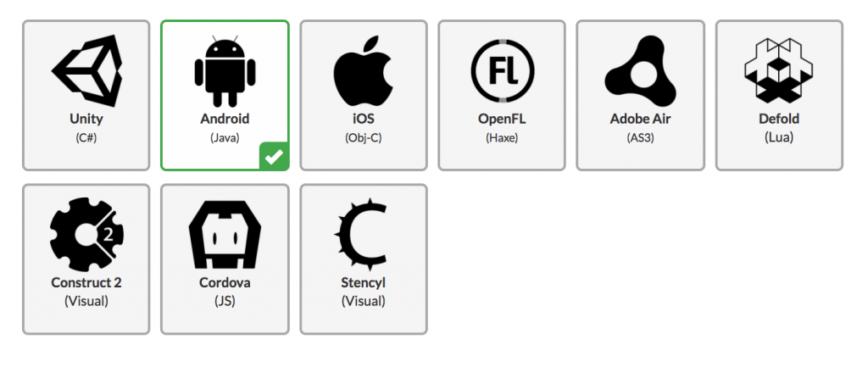Viewport: 868px width, 384px height.
Task: Select the iOS platform label
Action: point(364,127)
